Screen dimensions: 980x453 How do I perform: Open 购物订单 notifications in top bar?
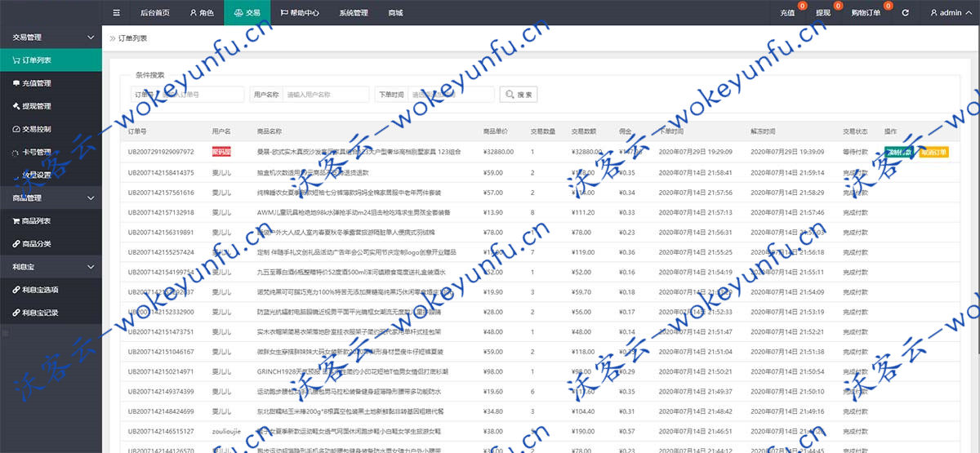click(x=866, y=13)
